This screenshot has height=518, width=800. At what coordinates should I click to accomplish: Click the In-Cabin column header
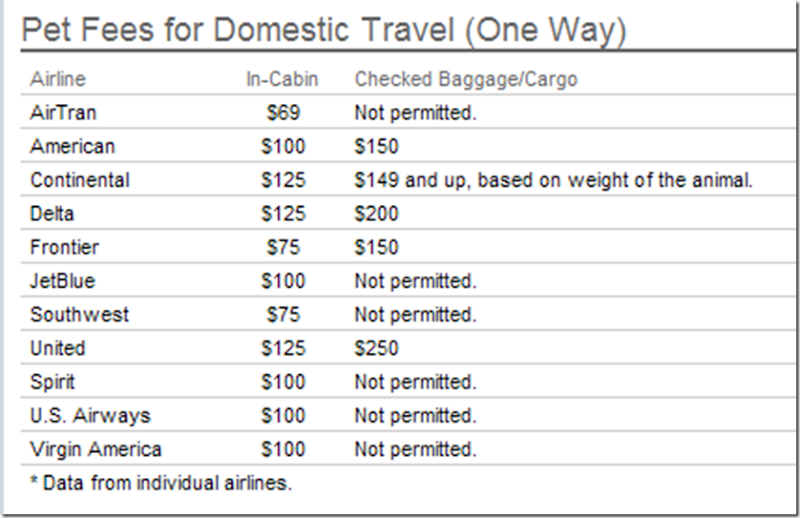click(282, 79)
